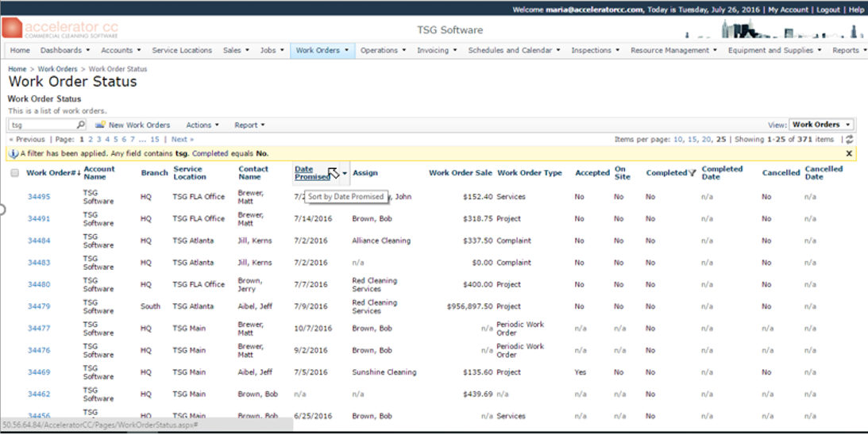Open work order 34483
This screenshot has height=435, width=868.
pos(39,263)
